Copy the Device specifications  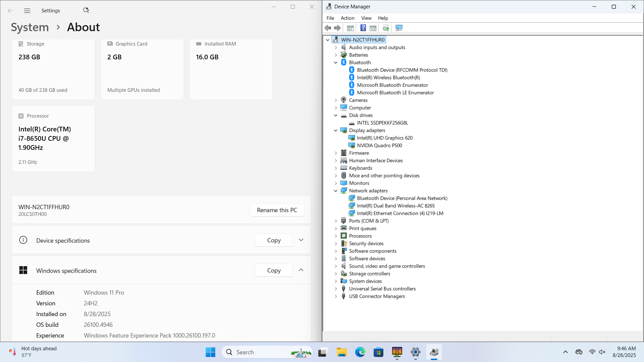tap(274, 240)
